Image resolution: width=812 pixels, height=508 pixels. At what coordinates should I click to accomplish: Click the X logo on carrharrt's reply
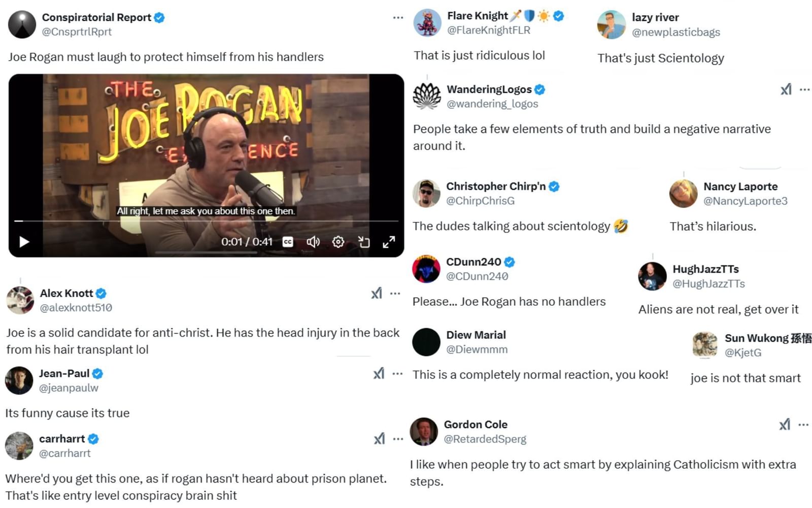[378, 438]
